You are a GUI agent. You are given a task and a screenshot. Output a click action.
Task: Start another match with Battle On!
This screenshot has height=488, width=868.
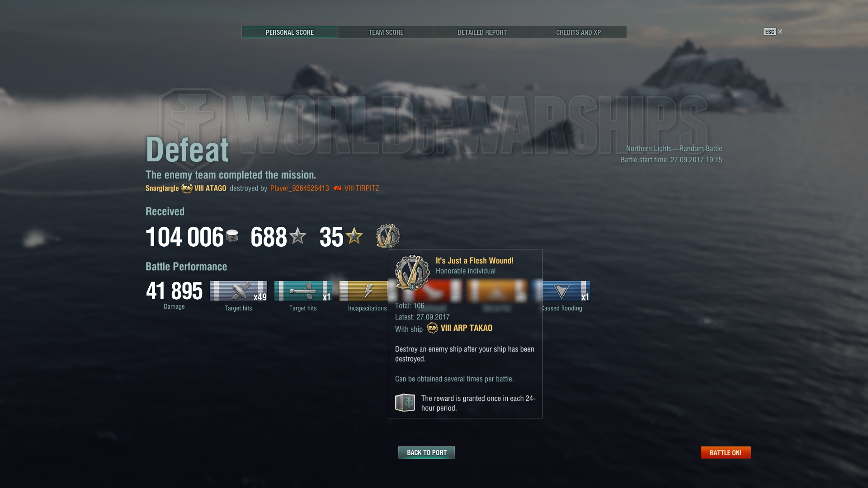(726, 452)
